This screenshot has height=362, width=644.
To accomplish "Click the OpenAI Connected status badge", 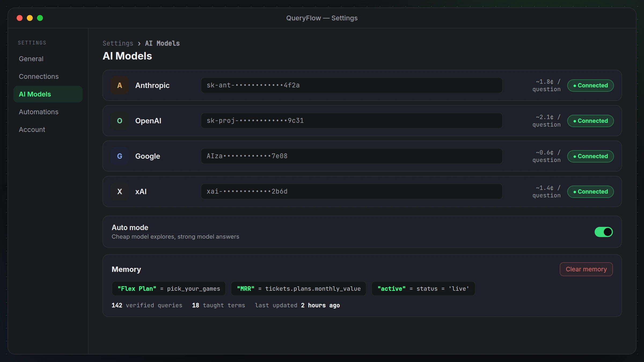I will [x=590, y=121].
